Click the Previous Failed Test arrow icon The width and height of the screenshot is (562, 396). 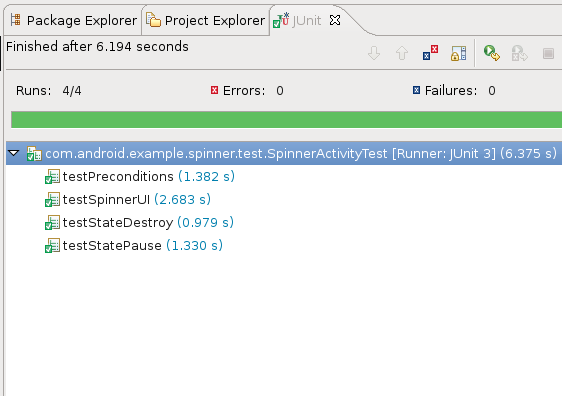(x=402, y=53)
